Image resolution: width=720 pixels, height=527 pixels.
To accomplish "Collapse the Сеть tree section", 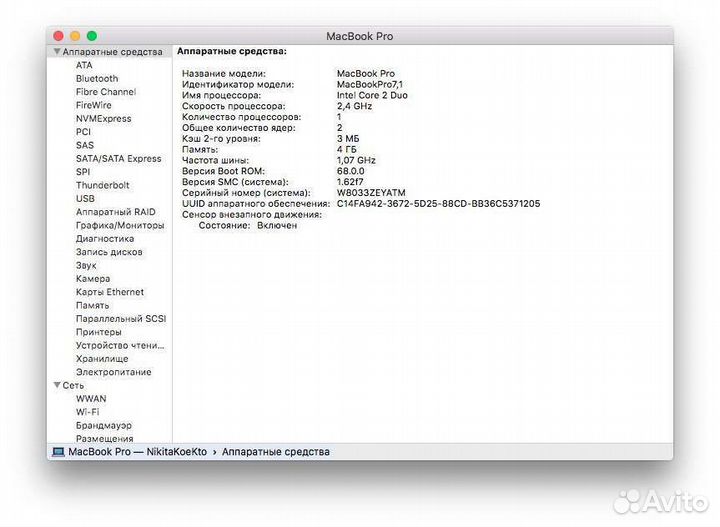I will 57,385.
